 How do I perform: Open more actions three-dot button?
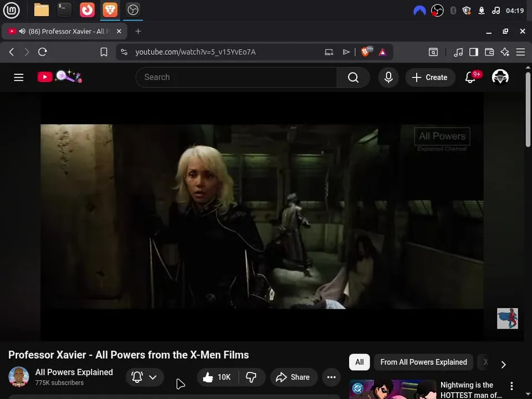[331, 377]
